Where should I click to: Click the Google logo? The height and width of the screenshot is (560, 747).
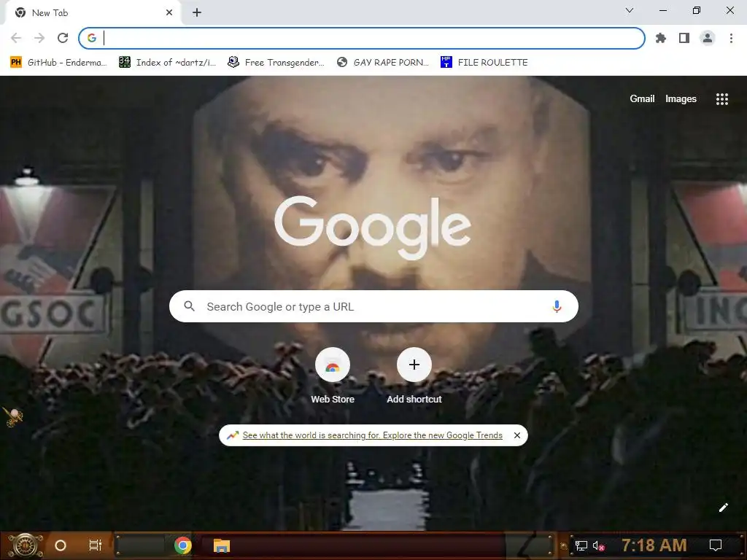373,227
